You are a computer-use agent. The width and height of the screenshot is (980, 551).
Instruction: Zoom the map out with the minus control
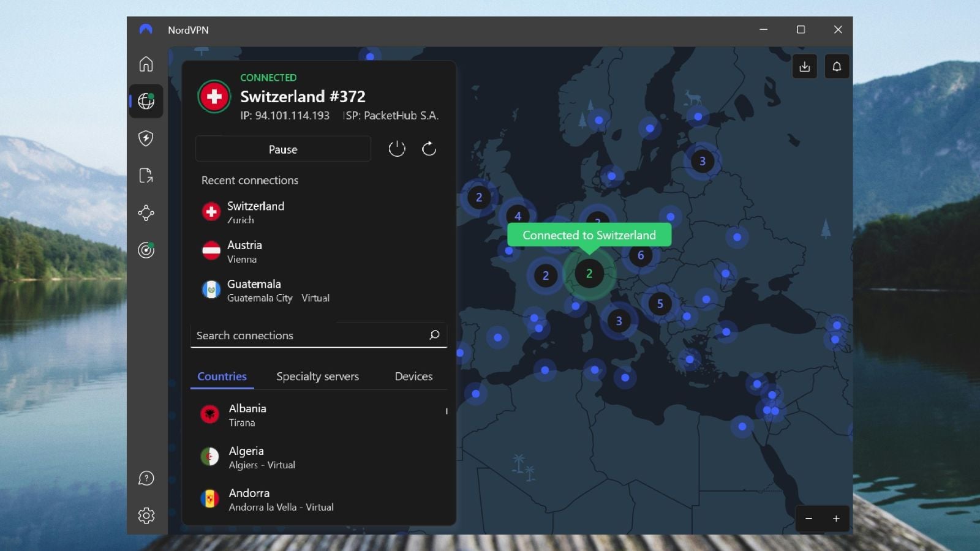(x=810, y=519)
